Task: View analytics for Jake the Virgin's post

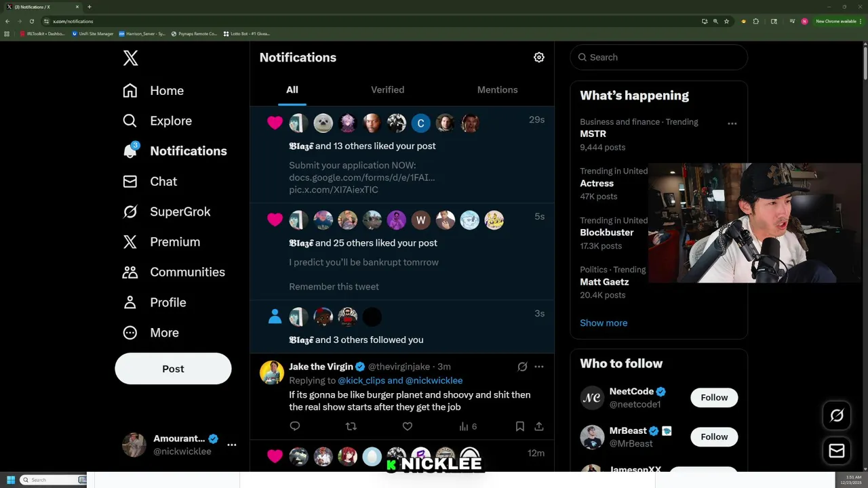Action: tap(468, 426)
